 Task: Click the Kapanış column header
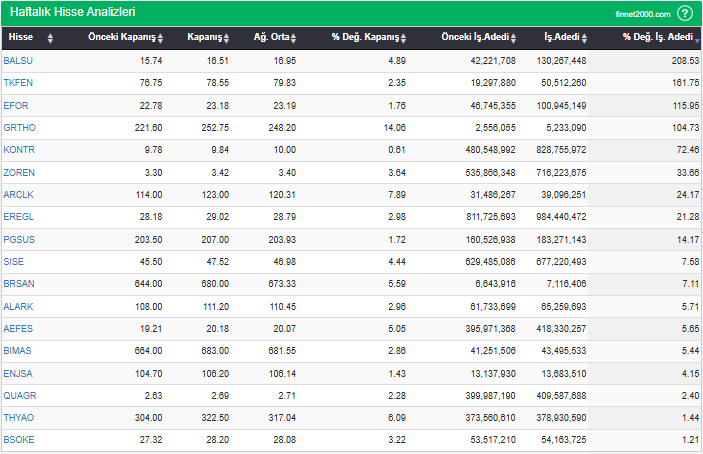(x=203, y=38)
